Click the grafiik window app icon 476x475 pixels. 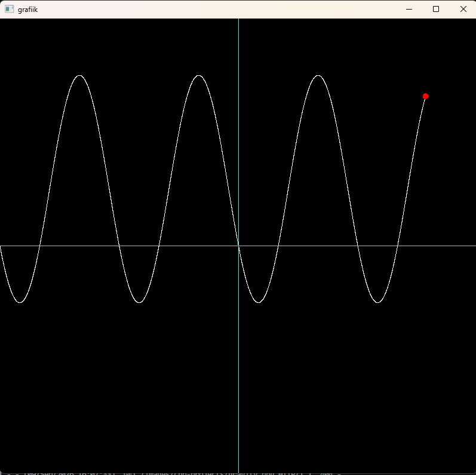pyautogui.click(x=10, y=9)
